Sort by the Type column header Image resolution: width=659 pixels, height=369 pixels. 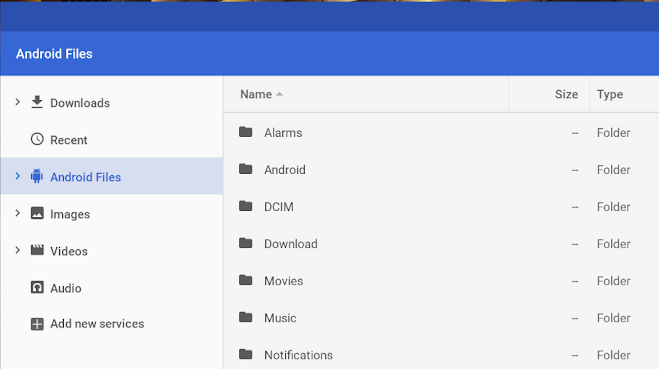(610, 94)
